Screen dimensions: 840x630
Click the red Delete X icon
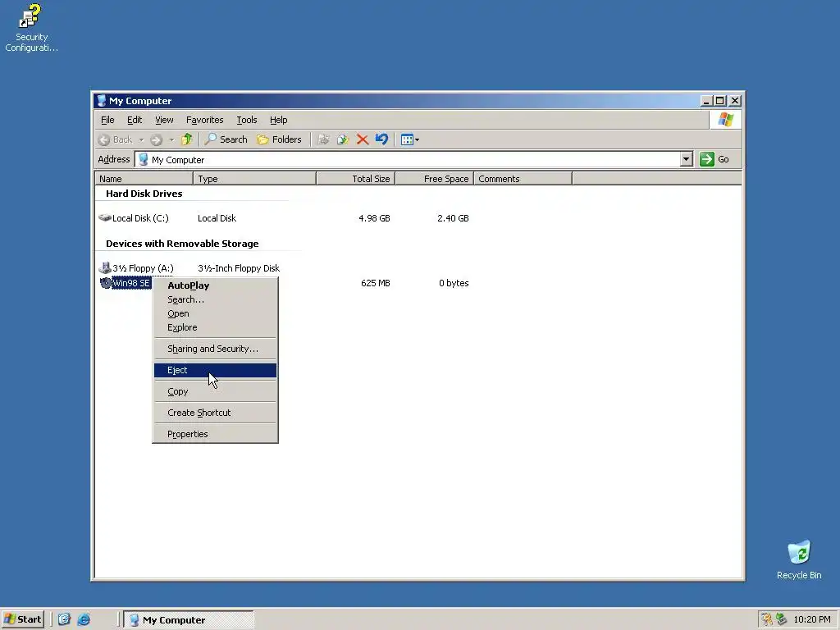[362, 139]
